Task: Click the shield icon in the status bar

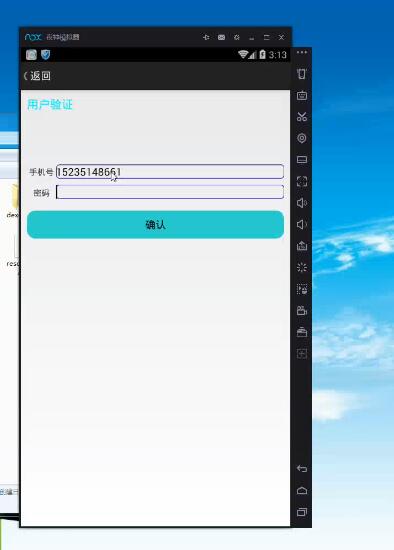Action: point(46,55)
